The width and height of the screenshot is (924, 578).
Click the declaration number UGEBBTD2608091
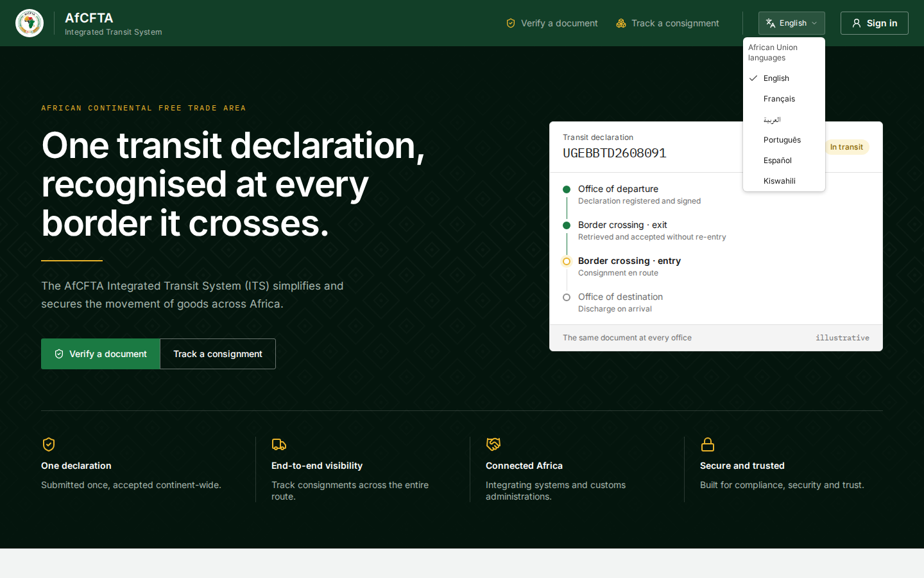tap(615, 153)
